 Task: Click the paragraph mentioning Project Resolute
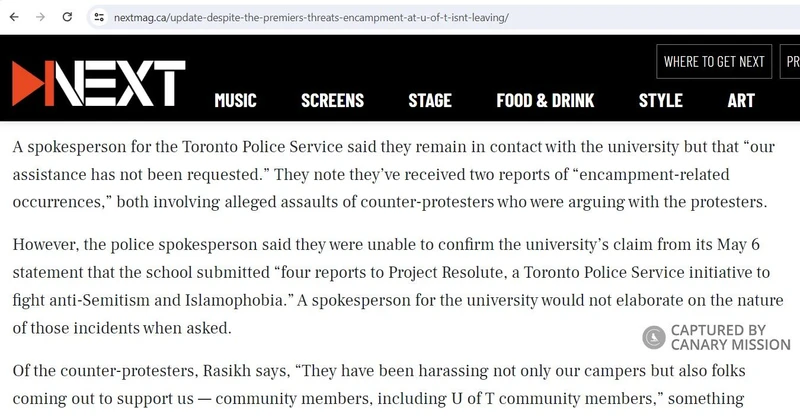pos(398,286)
